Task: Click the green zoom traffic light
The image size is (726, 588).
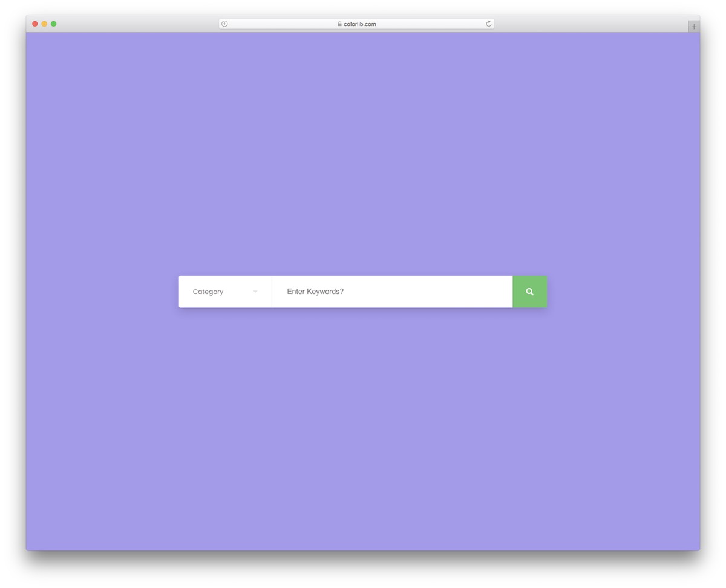Action: coord(54,24)
